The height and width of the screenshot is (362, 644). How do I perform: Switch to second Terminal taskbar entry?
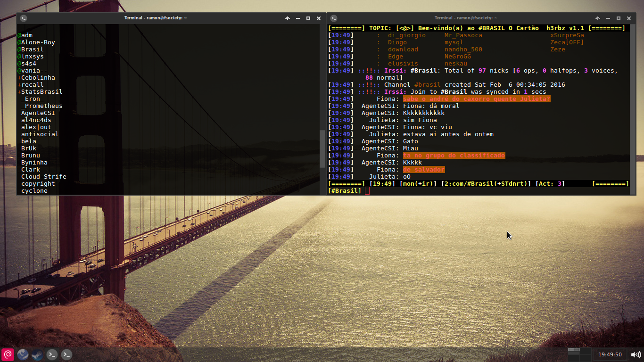pyautogui.click(x=66, y=354)
